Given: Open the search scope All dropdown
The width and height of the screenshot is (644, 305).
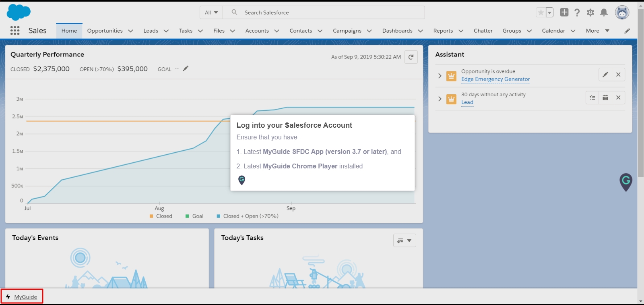Looking at the screenshot, I should (x=211, y=12).
